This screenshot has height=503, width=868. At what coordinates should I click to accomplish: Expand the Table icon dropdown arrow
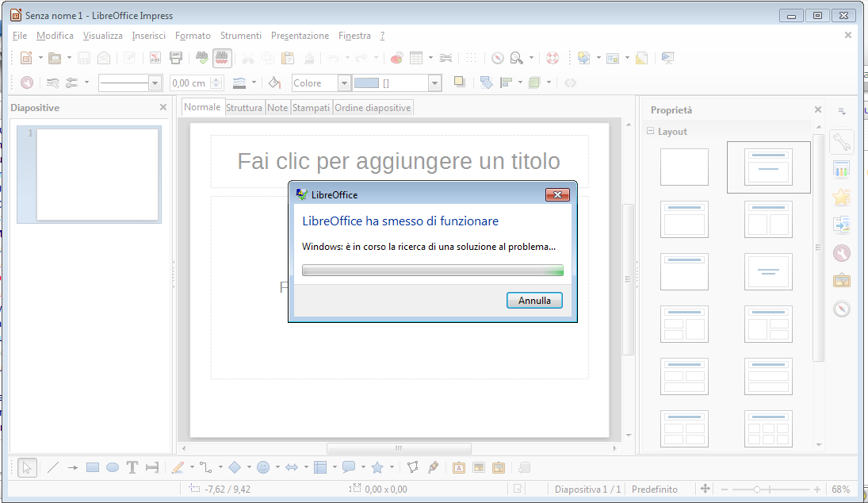pos(430,58)
